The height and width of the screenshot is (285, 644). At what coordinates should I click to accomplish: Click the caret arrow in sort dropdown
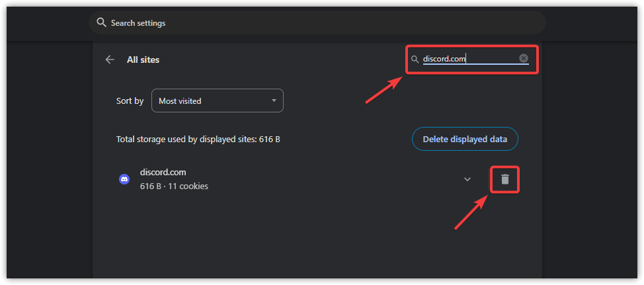point(274,101)
